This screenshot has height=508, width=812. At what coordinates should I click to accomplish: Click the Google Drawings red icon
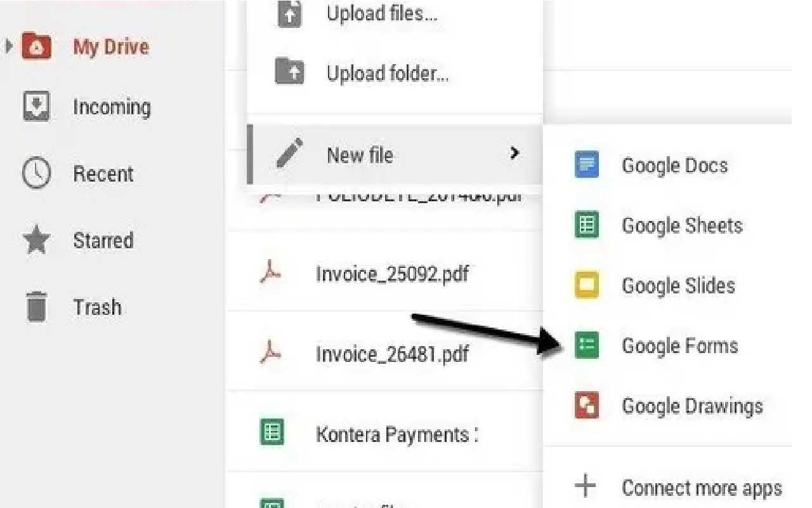click(587, 405)
